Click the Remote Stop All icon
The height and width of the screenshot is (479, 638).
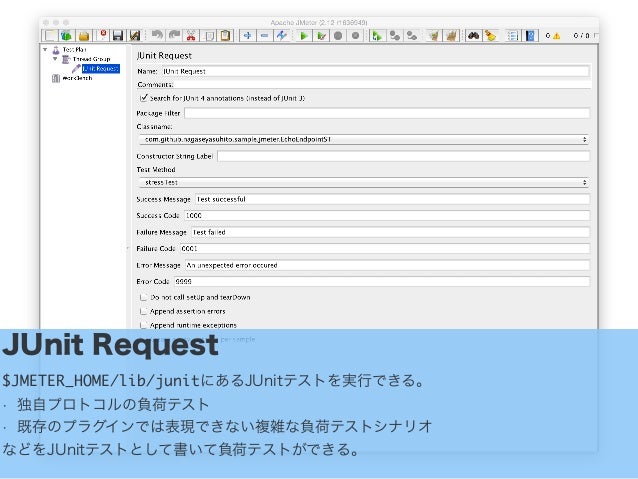tap(394, 36)
